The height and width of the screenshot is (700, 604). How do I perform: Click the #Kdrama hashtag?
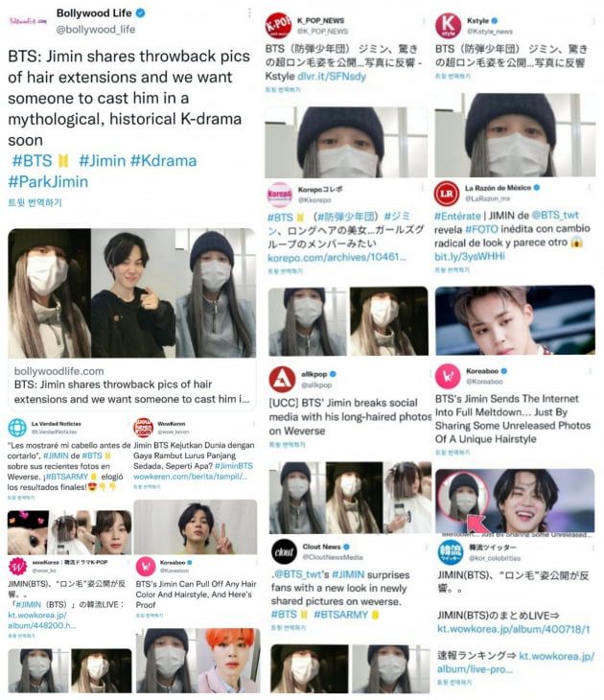tap(163, 161)
